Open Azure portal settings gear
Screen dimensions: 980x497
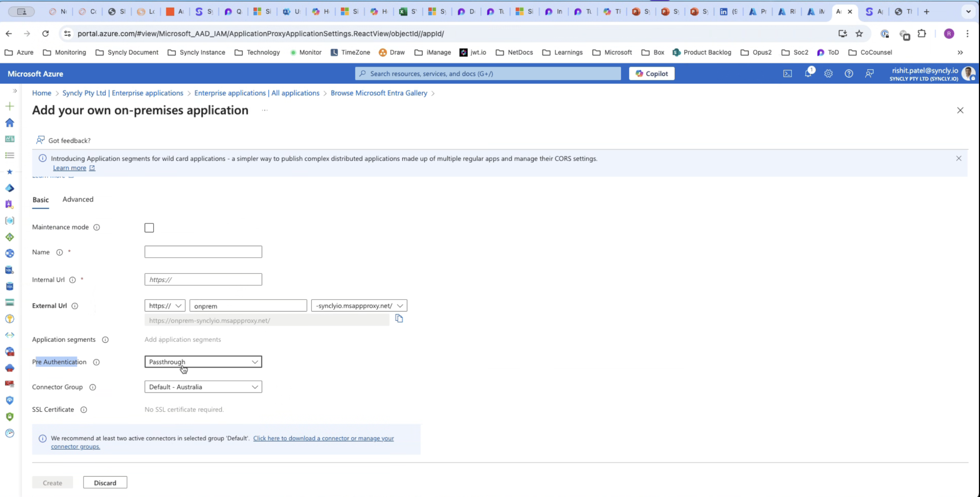[x=828, y=73]
